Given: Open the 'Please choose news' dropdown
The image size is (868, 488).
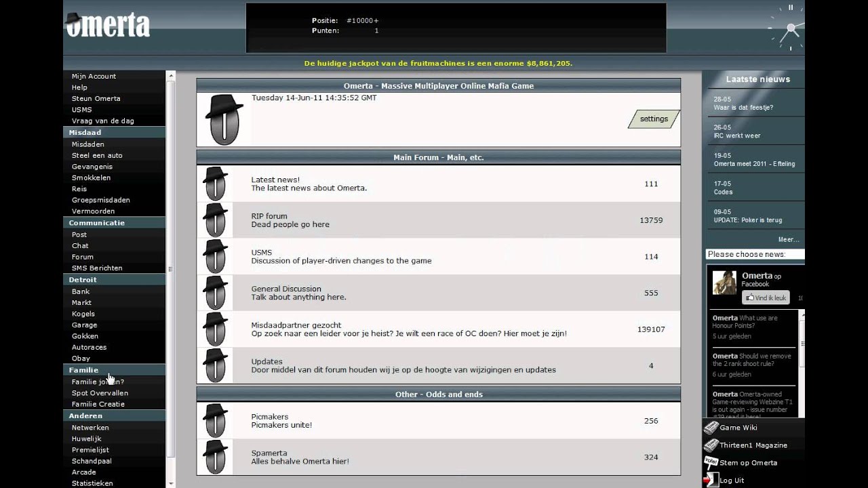Looking at the screenshot, I should (755, 254).
